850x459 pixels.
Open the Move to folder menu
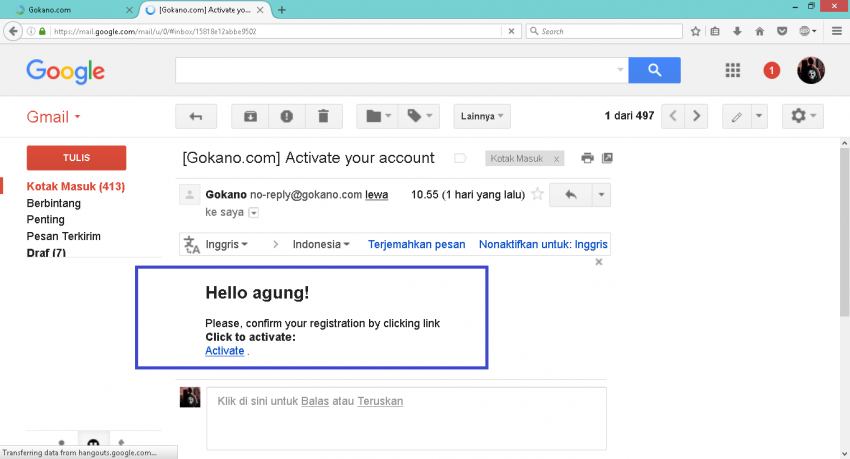377,117
